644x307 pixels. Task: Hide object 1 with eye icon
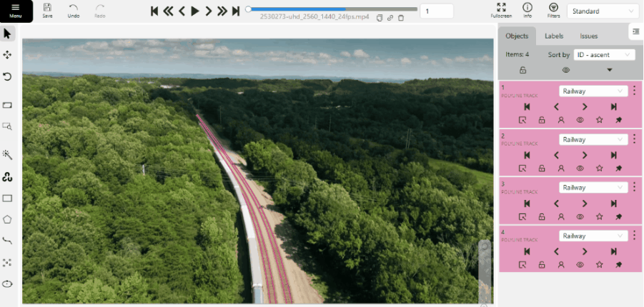pos(580,120)
